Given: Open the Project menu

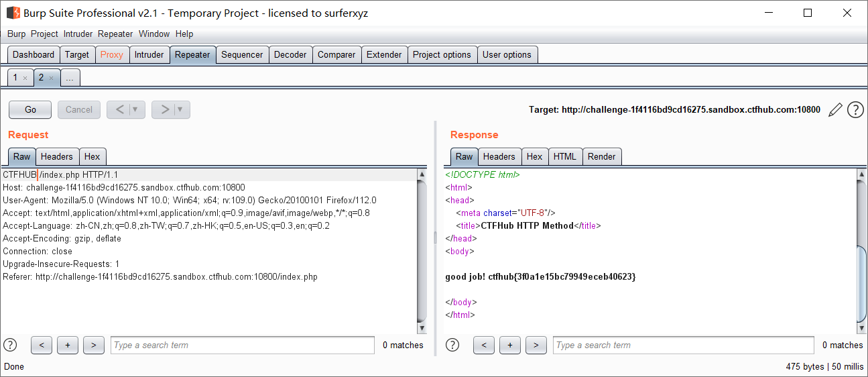Looking at the screenshot, I should (x=44, y=34).
